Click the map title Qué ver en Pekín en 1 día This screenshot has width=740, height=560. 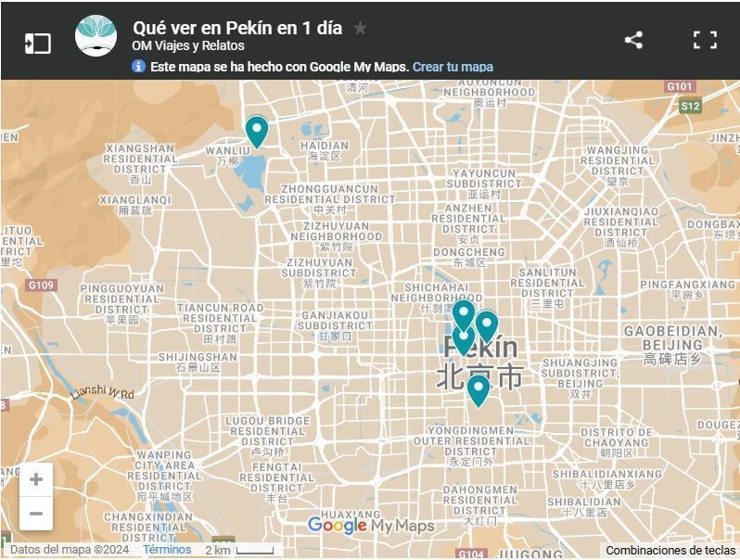point(237,29)
